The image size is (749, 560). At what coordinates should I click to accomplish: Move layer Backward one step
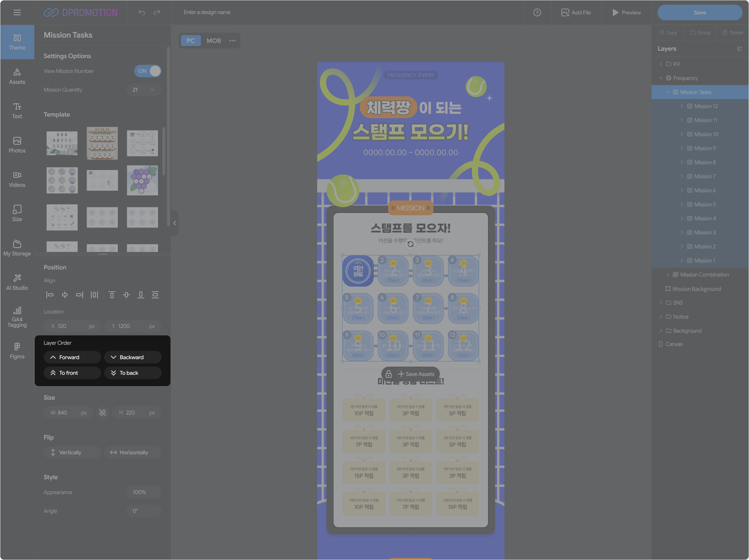tap(133, 357)
